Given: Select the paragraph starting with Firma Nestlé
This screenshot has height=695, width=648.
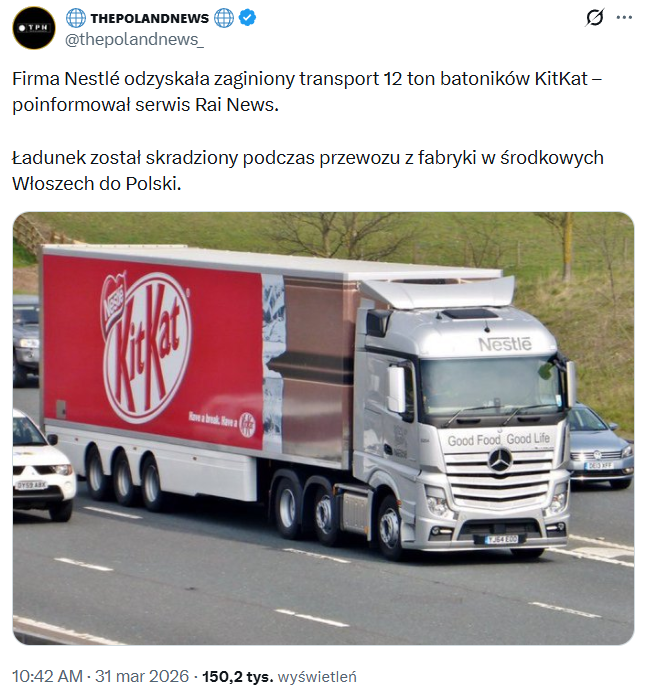Looking at the screenshot, I should 307,92.
